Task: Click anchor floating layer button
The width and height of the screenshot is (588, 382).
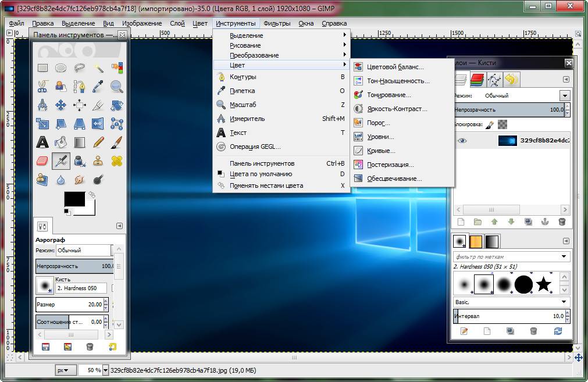Action: point(545,222)
